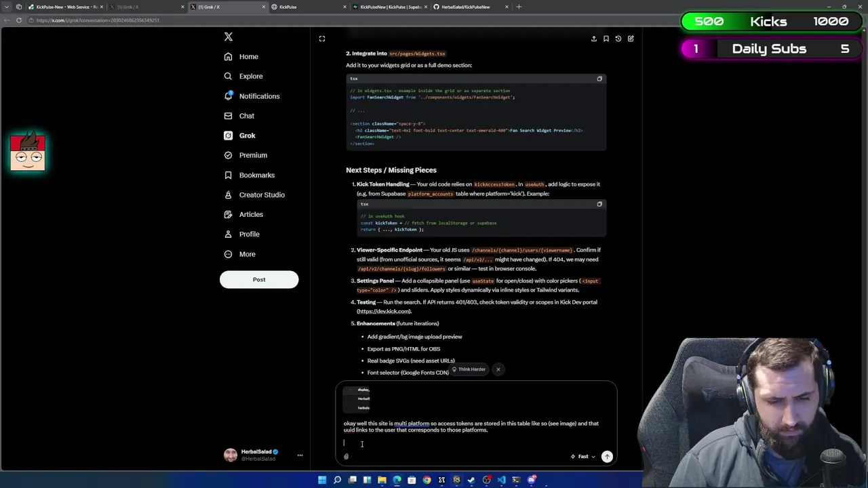Image resolution: width=868 pixels, height=488 pixels.
Task: Click the attached image thumbnail
Action: (357, 399)
